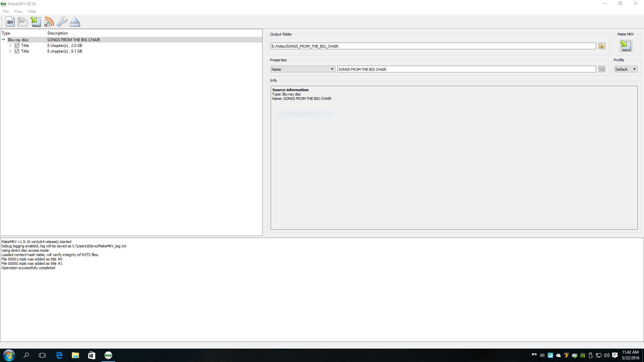Screen dimensions: 644x362
Task: Click the Description column header
Action: point(154,33)
